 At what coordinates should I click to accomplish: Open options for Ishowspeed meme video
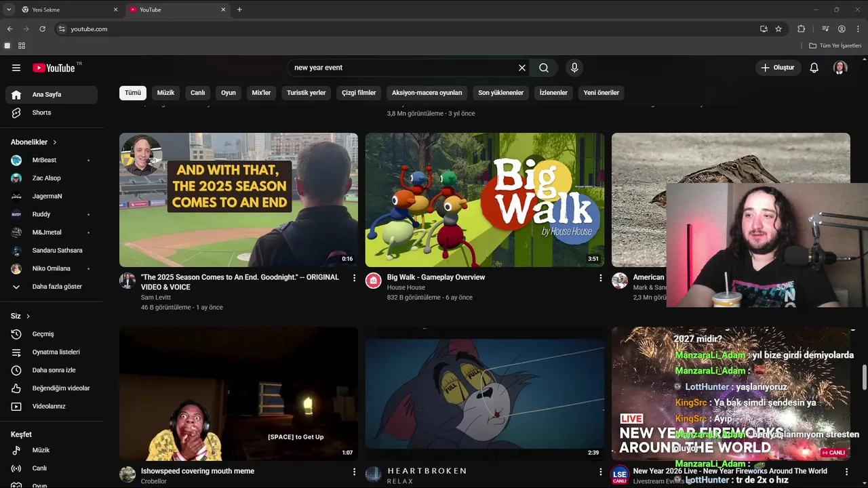point(354,471)
